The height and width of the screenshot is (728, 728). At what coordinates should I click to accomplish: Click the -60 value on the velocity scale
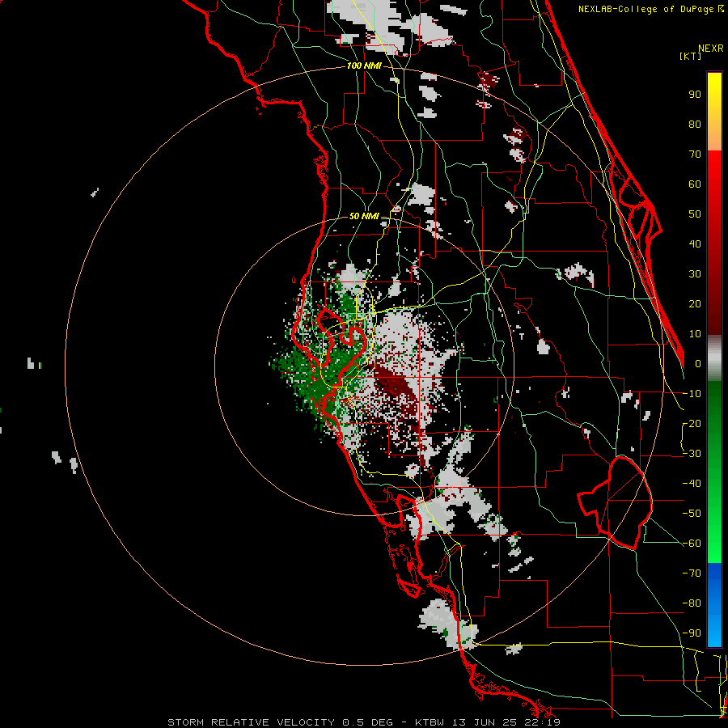[x=692, y=544]
